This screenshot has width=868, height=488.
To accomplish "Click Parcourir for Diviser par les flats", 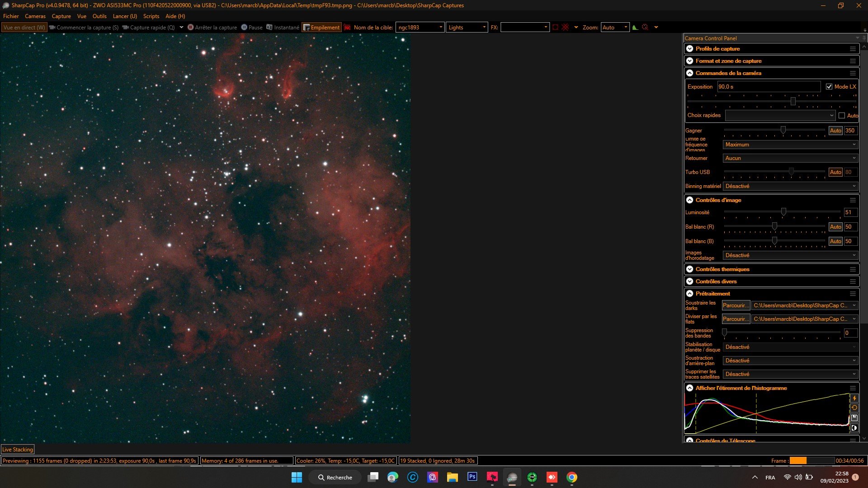I will [736, 319].
